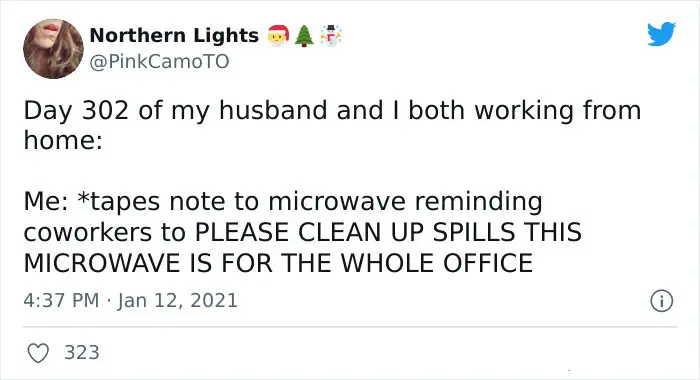Screen dimensions: 700x380
Task: Click the Christmas tree emoji
Action: point(304,36)
